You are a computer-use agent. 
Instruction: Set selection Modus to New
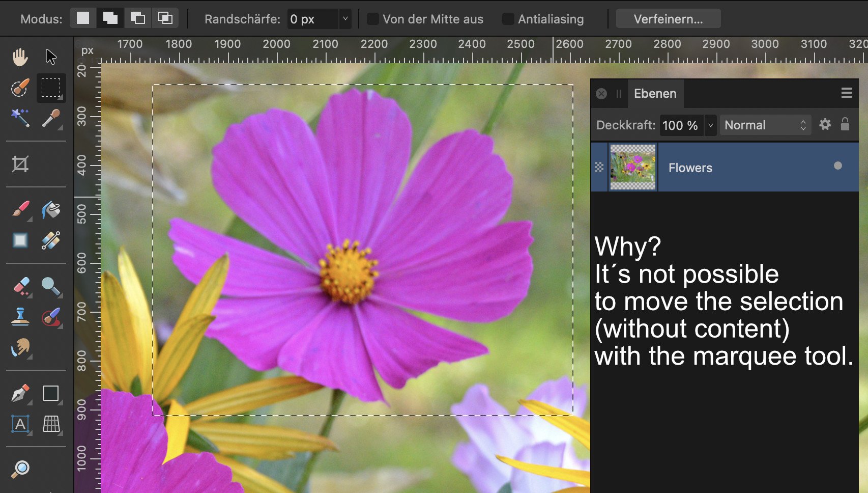tap(83, 18)
